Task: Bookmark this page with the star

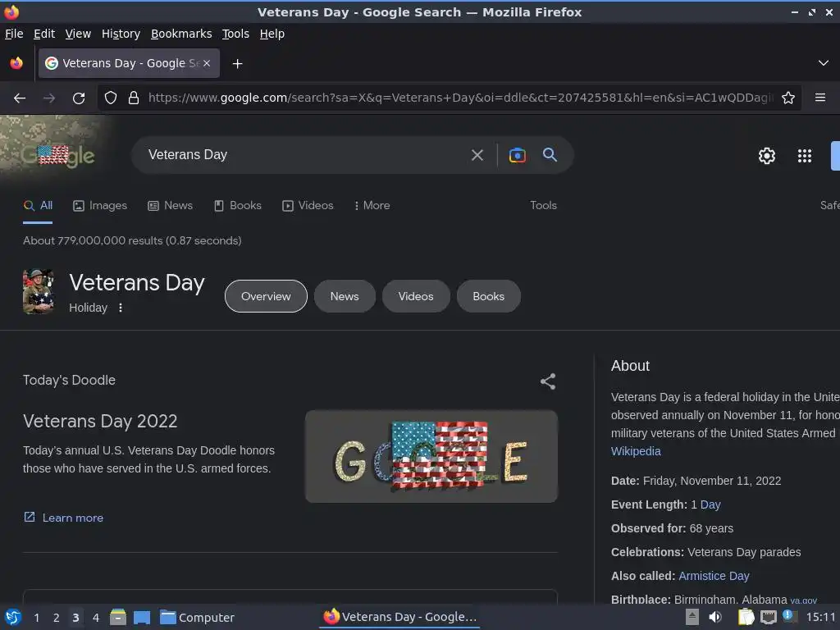Action: tap(788, 98)
